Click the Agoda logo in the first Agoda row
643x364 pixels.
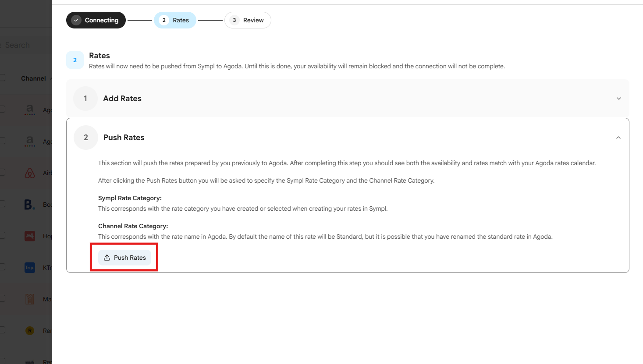click(30, 110)
